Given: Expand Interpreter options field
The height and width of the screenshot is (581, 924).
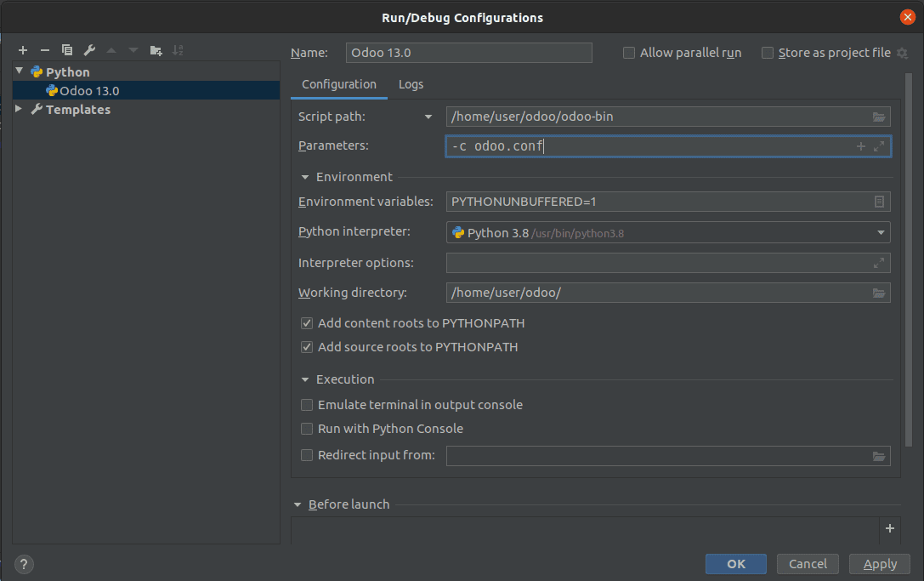Looking at the screenshot, I should [x=879, y=263].
